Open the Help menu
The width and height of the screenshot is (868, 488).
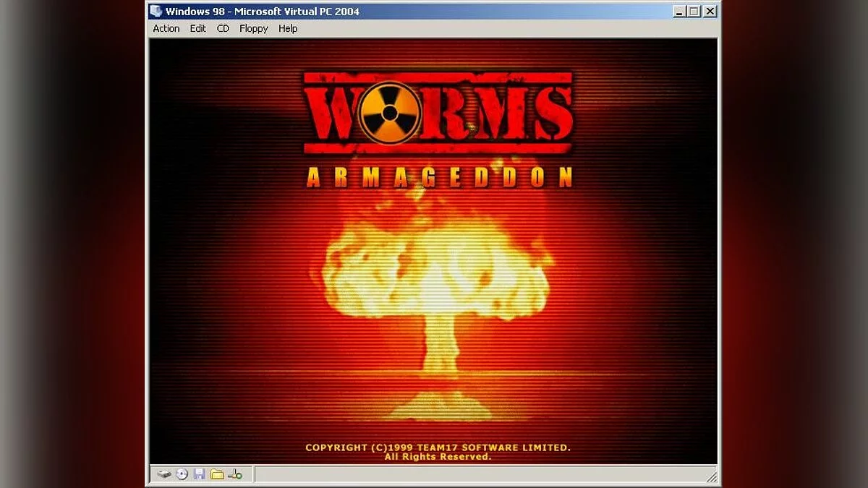coord(288,28)
